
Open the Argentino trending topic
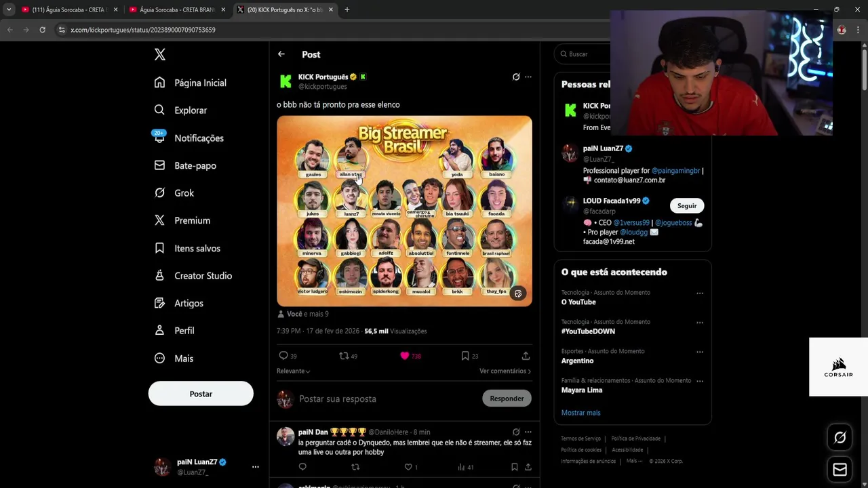[x=577, y=361]
